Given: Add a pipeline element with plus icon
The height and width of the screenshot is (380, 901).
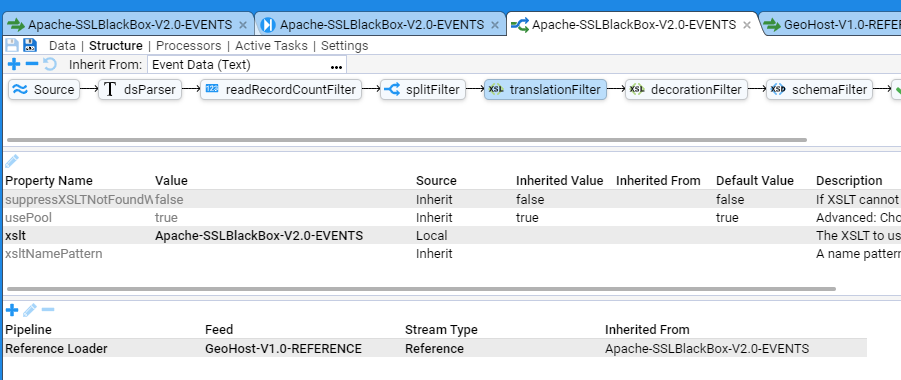Looking at the screenshot, I should pos(14,64).
